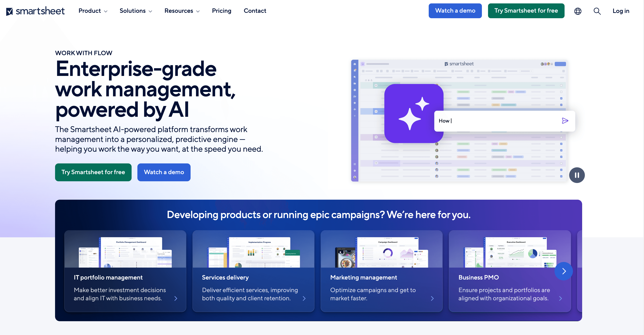Click the 'WORK WITH FLOW' label
Screen dimensions: 644x335
point(84,53)
